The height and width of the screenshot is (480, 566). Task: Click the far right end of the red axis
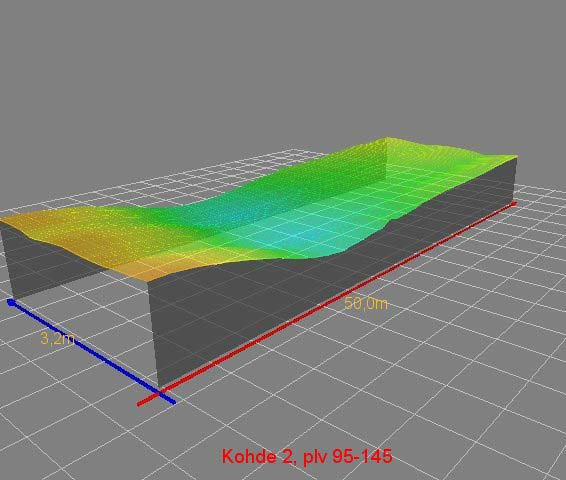click(514, 204)
